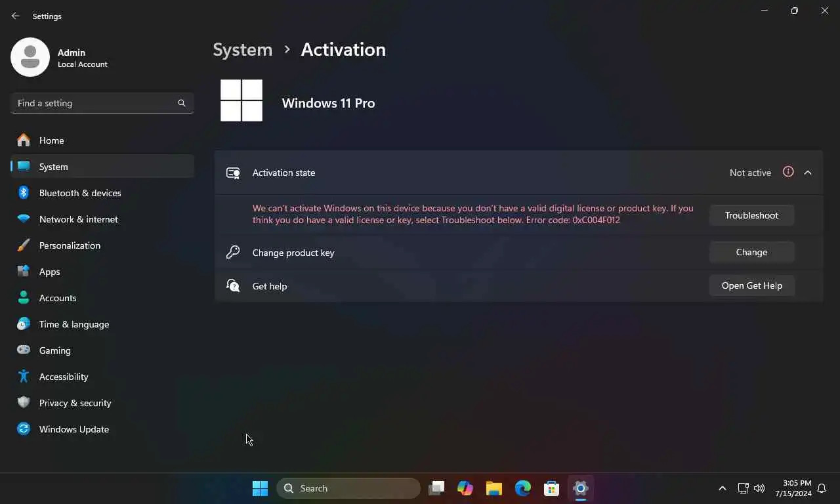Click the Not active status text

point(750,173)
